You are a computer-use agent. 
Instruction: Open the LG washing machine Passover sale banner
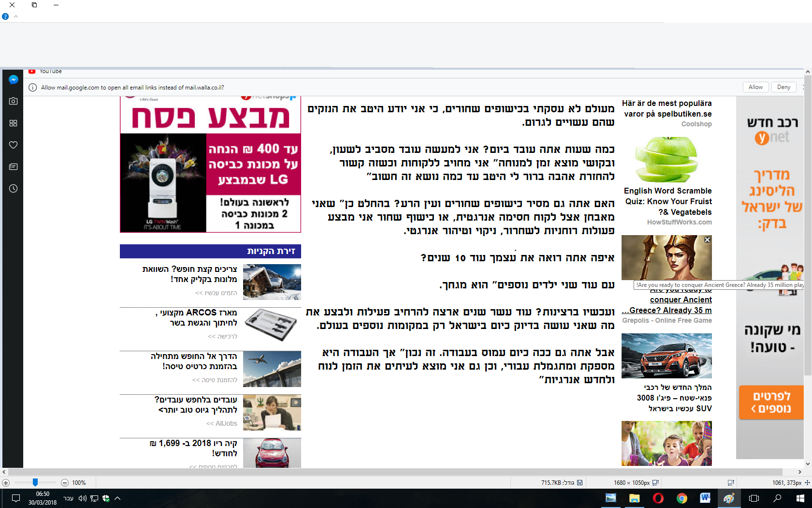coord(210,164)
